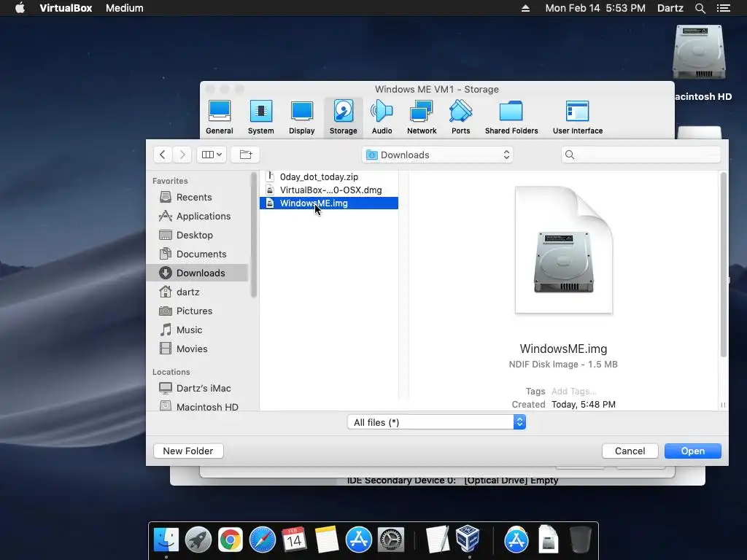Open Google Chrome from the Dock
This screenshot has width=747, height=560.
[230, 540]
